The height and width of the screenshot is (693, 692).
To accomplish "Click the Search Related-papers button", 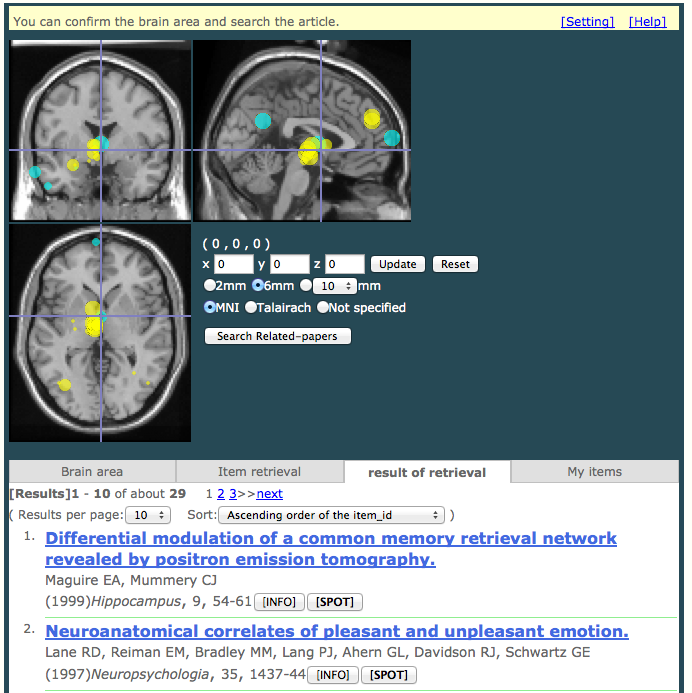I will (278, 336).
